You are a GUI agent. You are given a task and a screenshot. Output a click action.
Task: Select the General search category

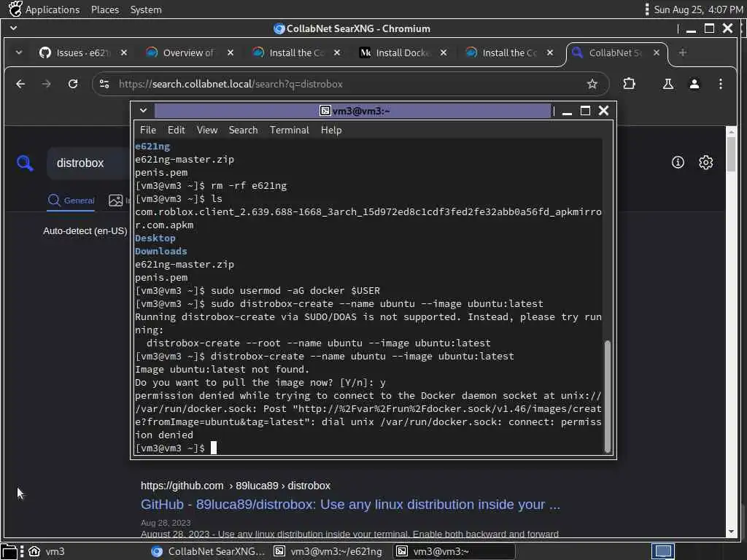pyautogui.click(x=71, y=201)
